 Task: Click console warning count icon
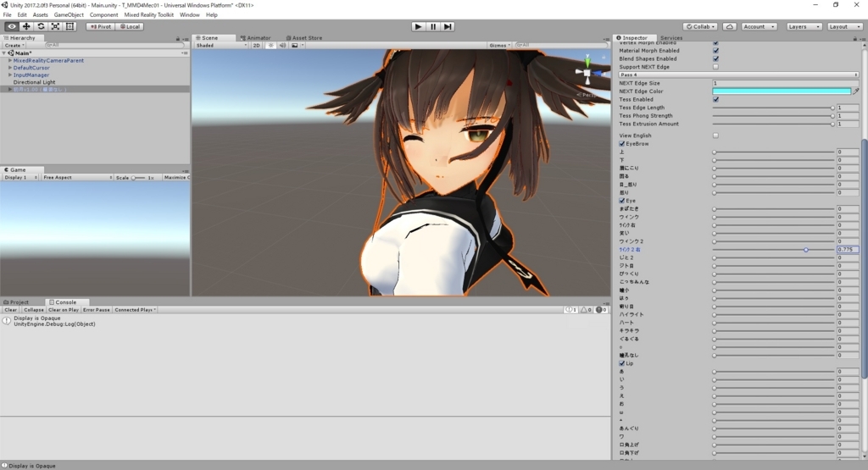pos(586,310)
